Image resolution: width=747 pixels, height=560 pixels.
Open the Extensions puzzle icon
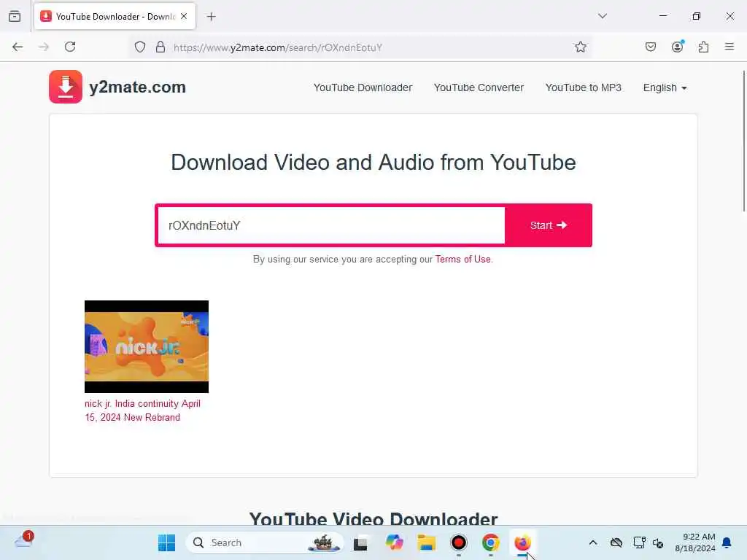(703, 47)
